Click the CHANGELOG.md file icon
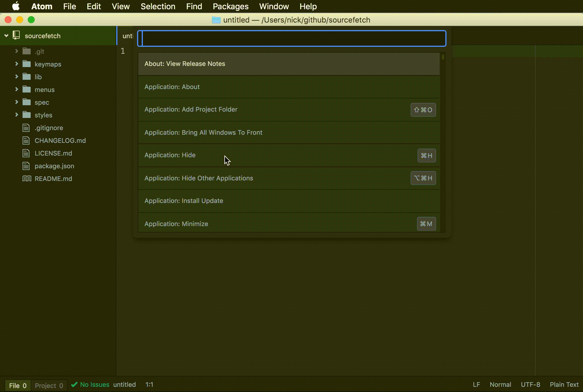The image size is (583, 392). click(x=26, y=140)
